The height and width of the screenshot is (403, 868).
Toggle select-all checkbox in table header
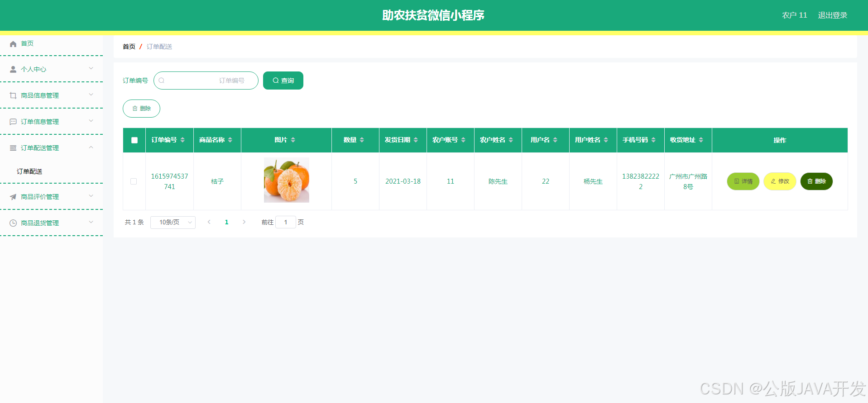(134, 140)
